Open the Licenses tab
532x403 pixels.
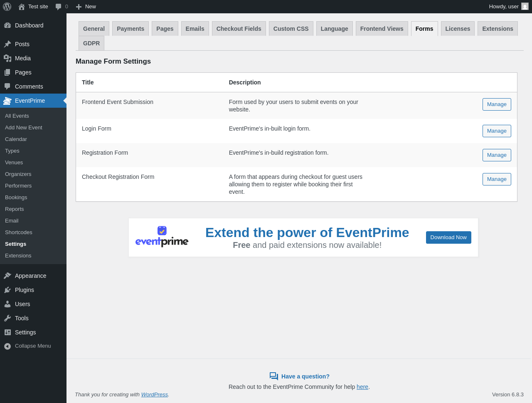point(458,29)
